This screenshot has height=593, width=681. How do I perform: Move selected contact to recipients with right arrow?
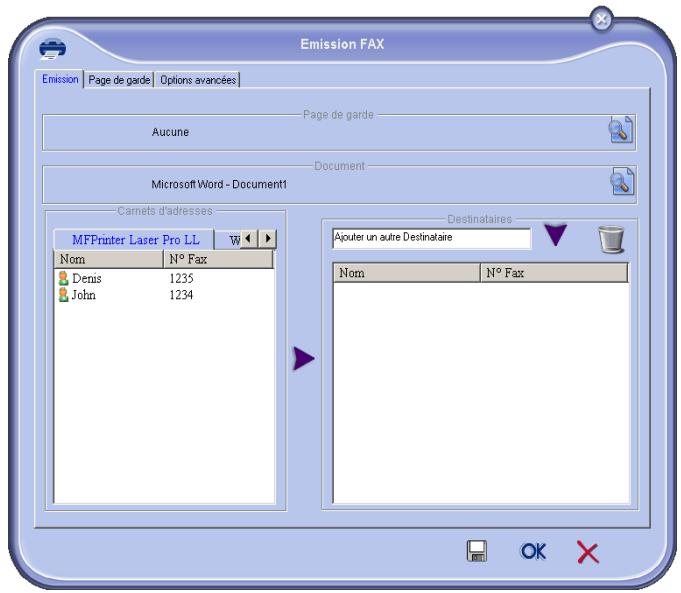point(303,358)
